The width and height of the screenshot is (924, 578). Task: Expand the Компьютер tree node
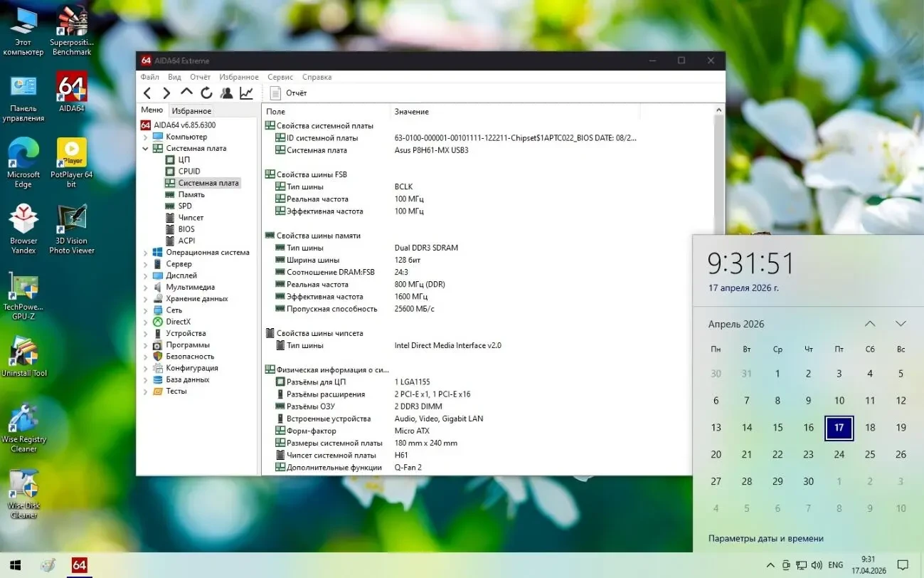click(146, 136)
